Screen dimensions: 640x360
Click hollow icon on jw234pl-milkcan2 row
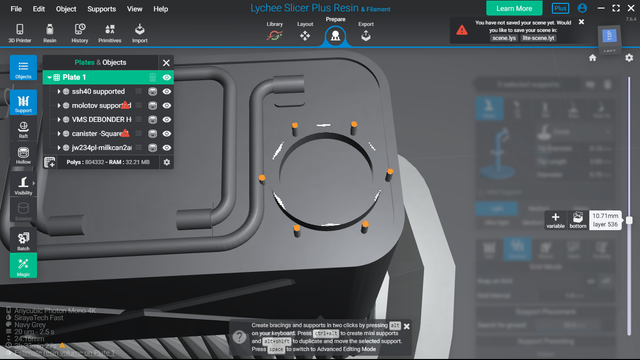coord(153,147)
